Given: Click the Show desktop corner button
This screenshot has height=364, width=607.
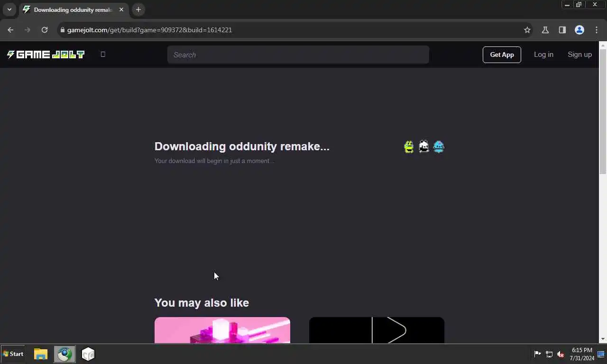Looking at the screenshot, I should click(601, 354).
